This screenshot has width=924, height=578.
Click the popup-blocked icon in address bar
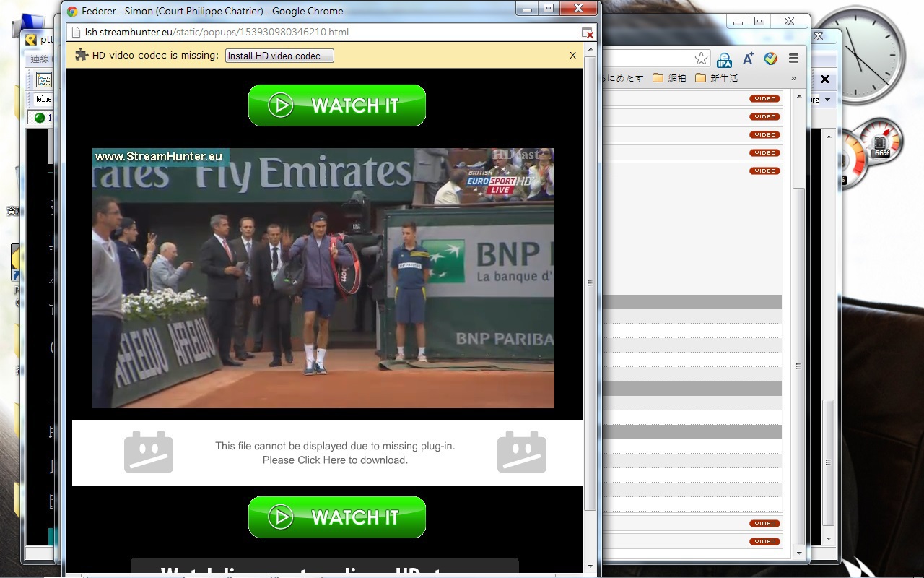tap(588, 33)
